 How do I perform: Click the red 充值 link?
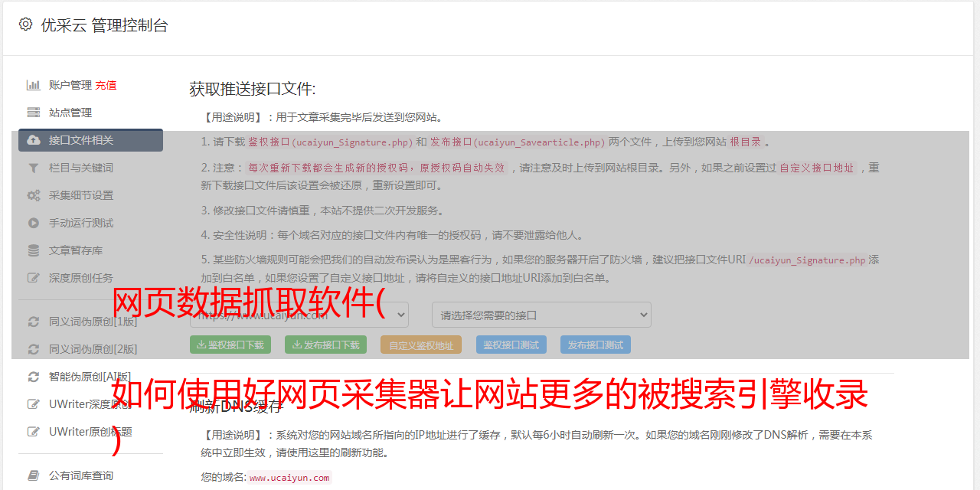pos(106,85)
